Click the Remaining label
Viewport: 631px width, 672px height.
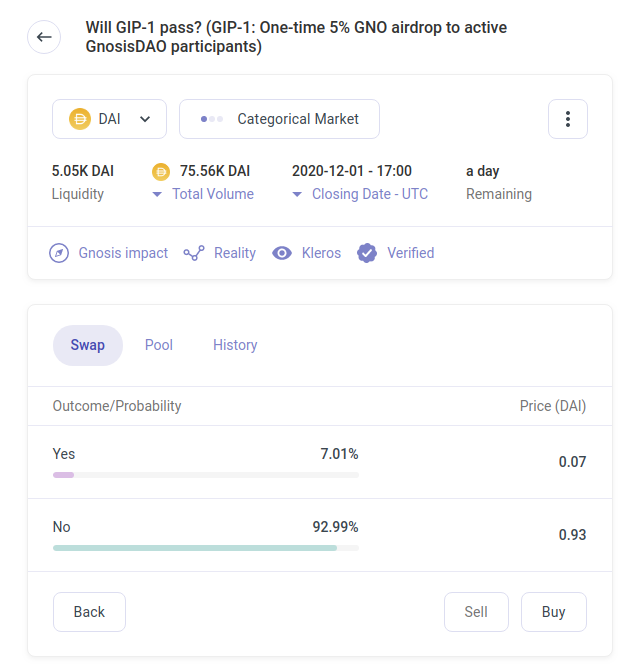tap(499, 194)
